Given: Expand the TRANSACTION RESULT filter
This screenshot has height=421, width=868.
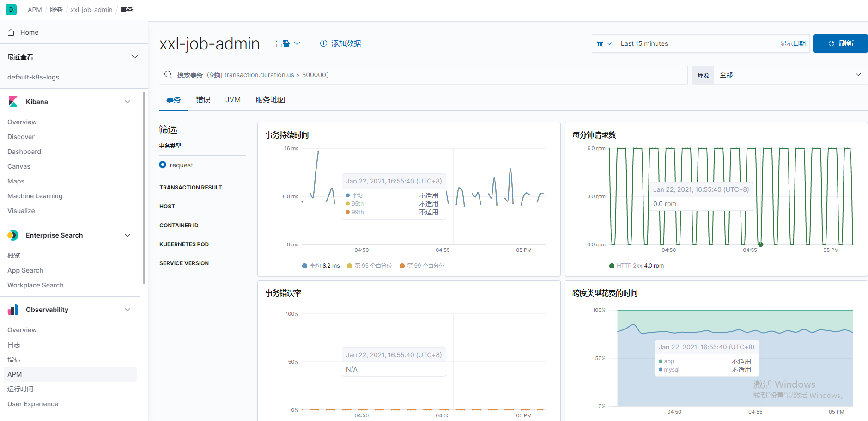Looking at the screenshot, I should [x=202, y=188].
